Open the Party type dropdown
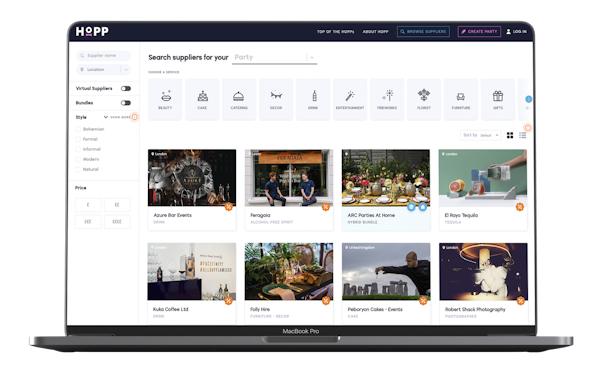 274,57
